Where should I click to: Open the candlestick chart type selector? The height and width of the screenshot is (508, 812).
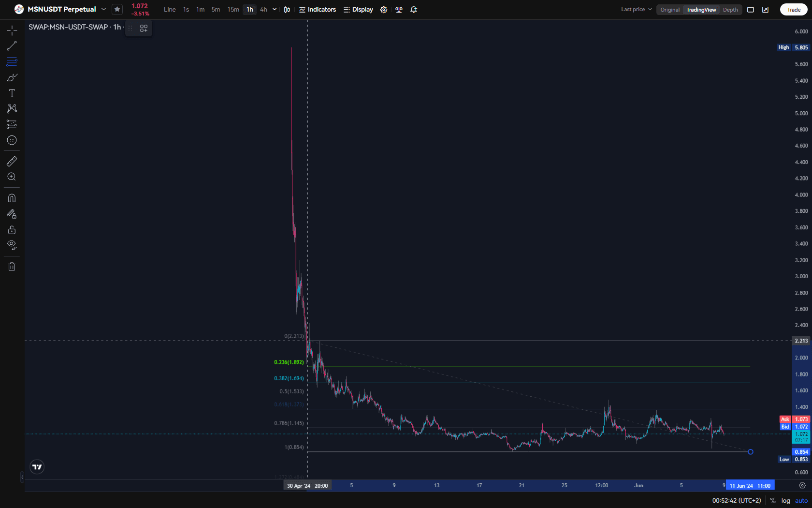point(287,10)
